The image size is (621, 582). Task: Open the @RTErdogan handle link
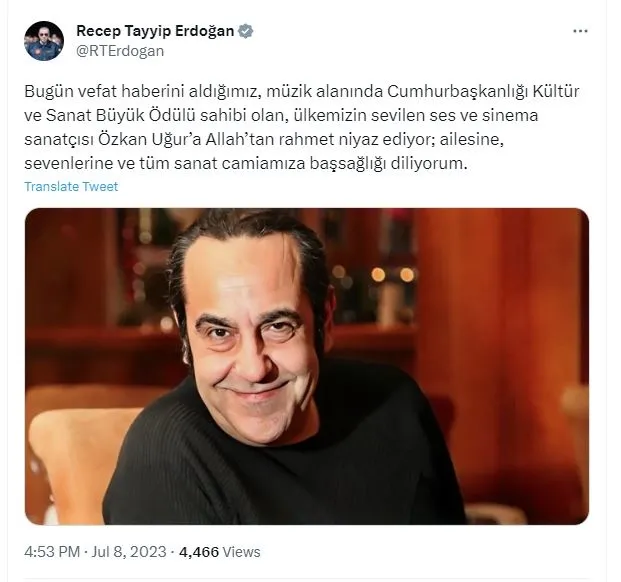pos(120,51)
